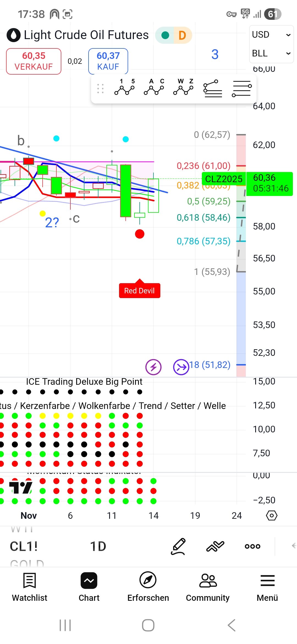Switch to the Watchlist tab
Viewport: 297px width, 644px height.
pos(30,586)
